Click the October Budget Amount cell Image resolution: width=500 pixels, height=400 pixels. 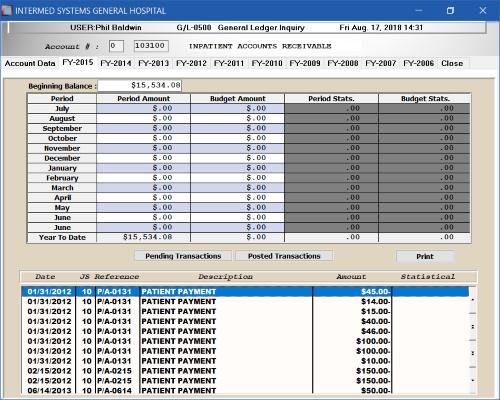tap(237, 138)
